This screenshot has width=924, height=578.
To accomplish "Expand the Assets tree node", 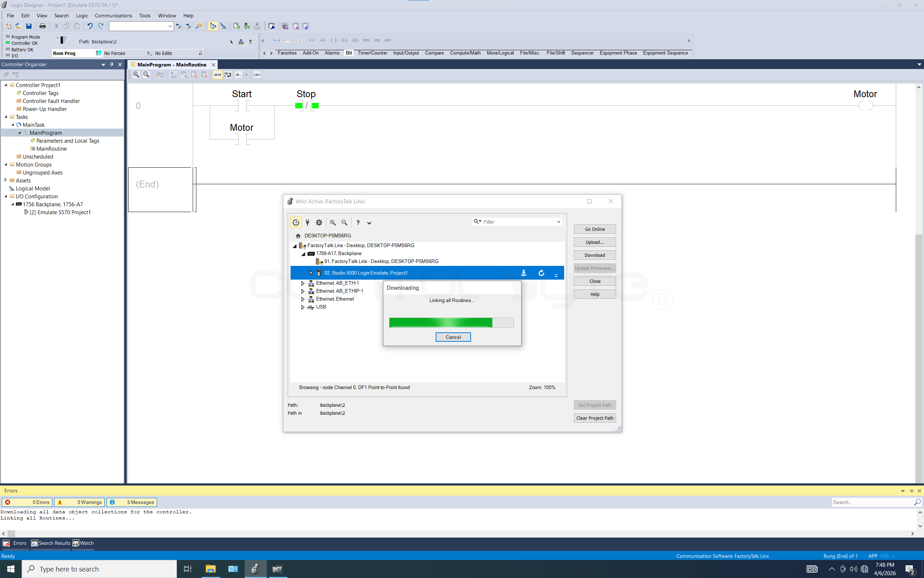I will click(x=6, y=180).
